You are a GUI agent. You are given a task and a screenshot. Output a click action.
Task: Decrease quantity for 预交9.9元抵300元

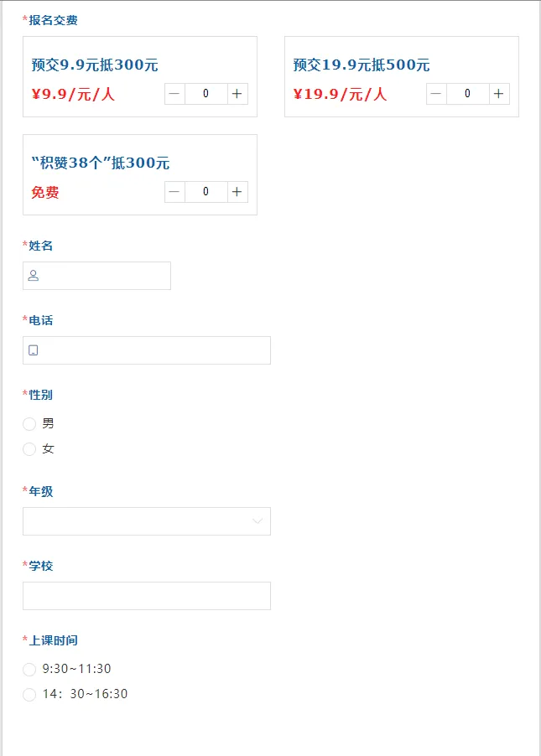point(174,94)
